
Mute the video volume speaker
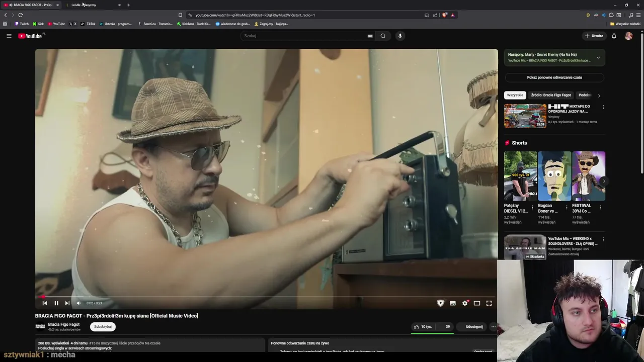(x=78, y=303)
